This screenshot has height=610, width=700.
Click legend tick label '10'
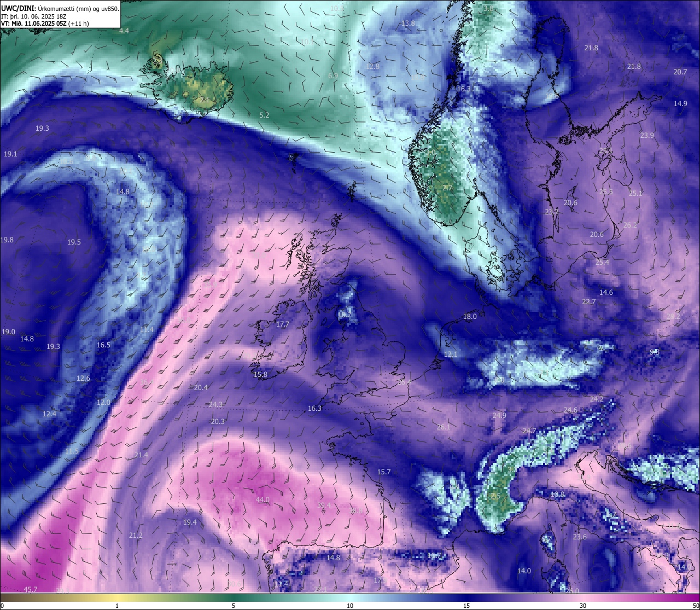click(350, 606)
